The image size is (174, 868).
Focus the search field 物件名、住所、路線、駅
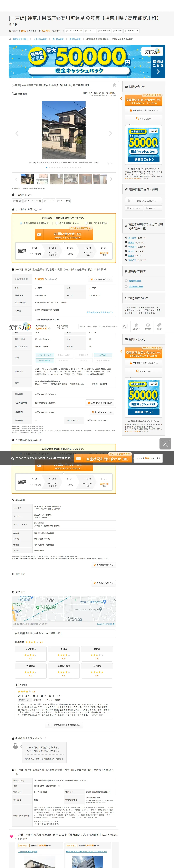[100, 327]
